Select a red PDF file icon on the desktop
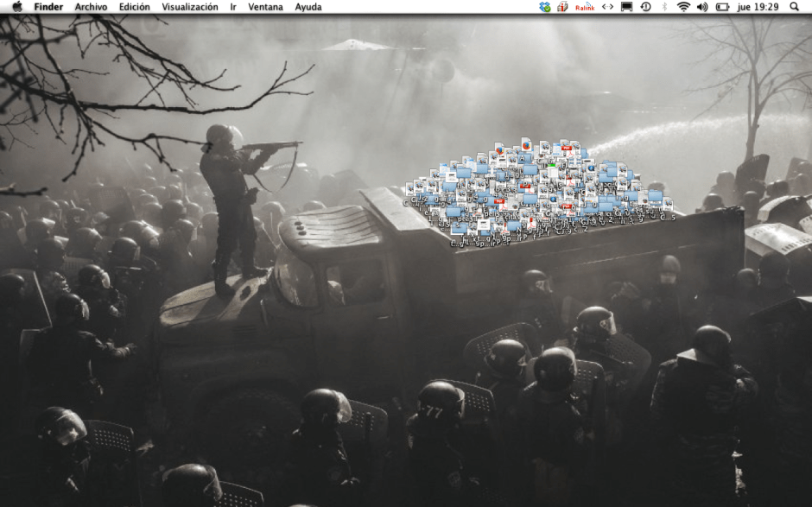 [566, 149]
